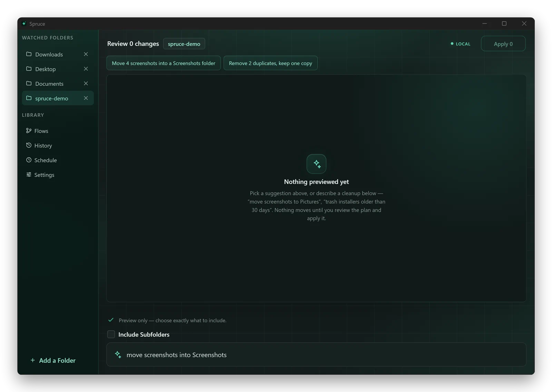Minimize the Spruce window
The height and width of the screenshot is (392, 552).
tap(484, 23)
